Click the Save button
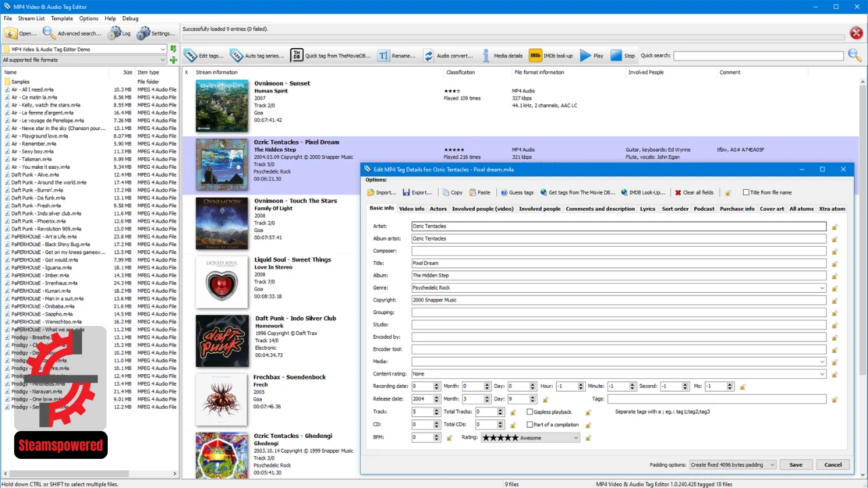This screenshot has width=868, height=488. (795, 464)
